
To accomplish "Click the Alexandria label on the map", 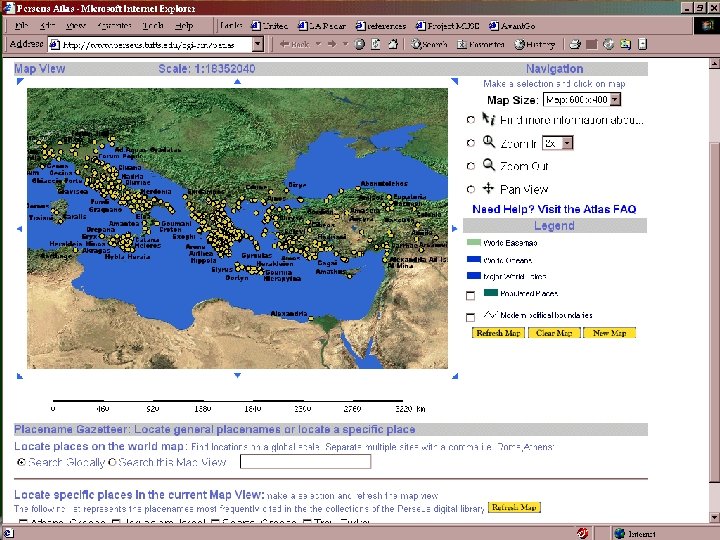I will pyautogui.click(x=289, y=313).
